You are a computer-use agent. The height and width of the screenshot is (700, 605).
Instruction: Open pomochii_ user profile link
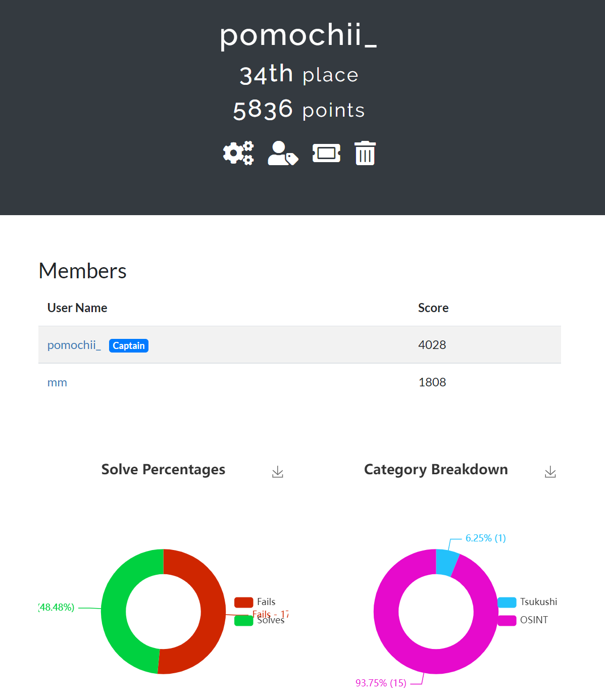tap(74, 345)
